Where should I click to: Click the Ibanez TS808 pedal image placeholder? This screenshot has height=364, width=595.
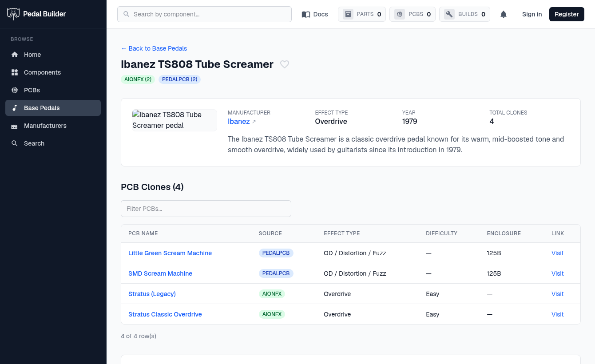click(x=175, y=120)
